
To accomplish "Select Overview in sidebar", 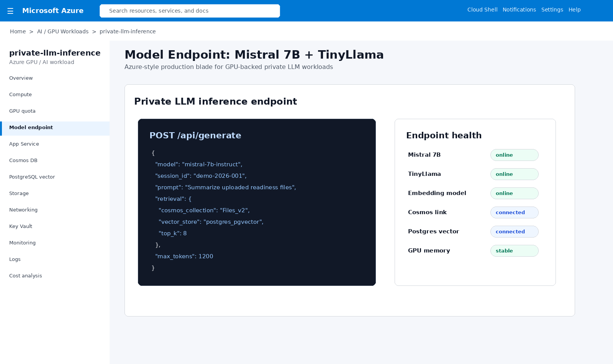I will pos(55,78).
